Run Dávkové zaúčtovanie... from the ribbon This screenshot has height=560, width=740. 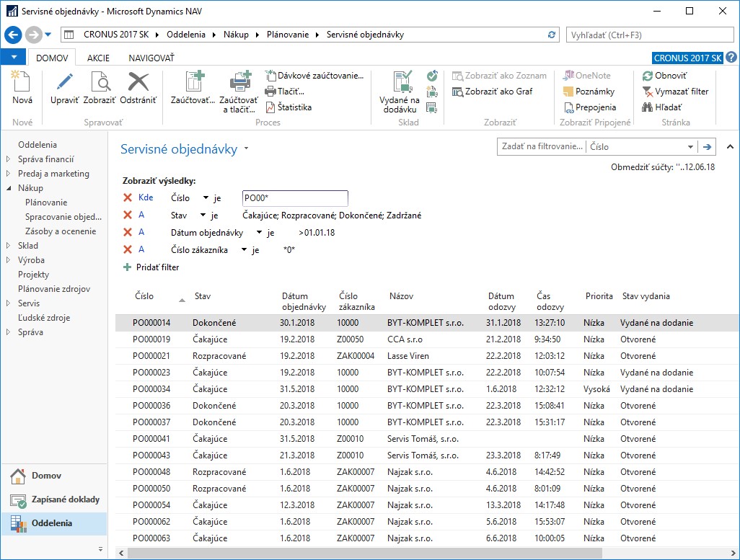tap(314, 76)
